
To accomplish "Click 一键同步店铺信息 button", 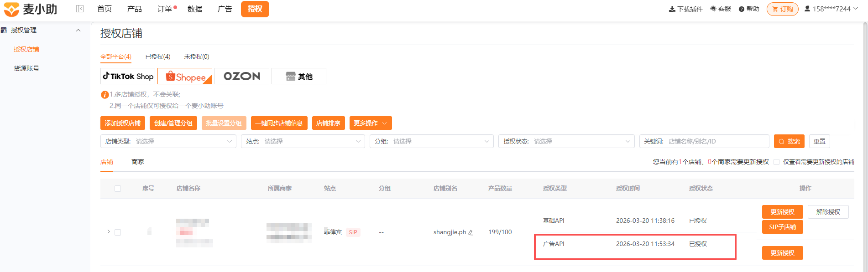I will (x=279, y=123).
